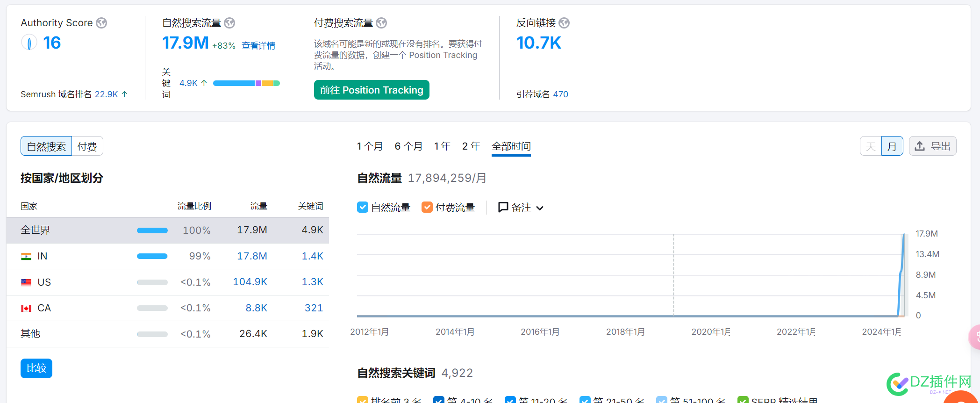This screenshot has width=980, height=403.
Task: Switch chart granularity to 天
Action: click(871, 146)
